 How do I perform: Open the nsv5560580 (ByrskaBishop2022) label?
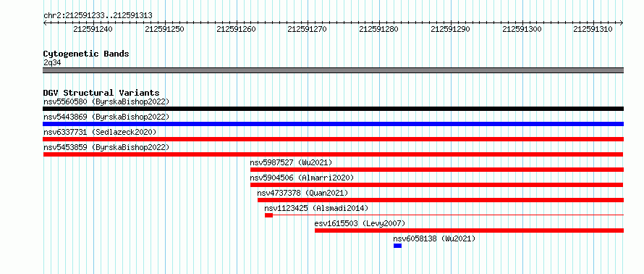pos(106,101)
